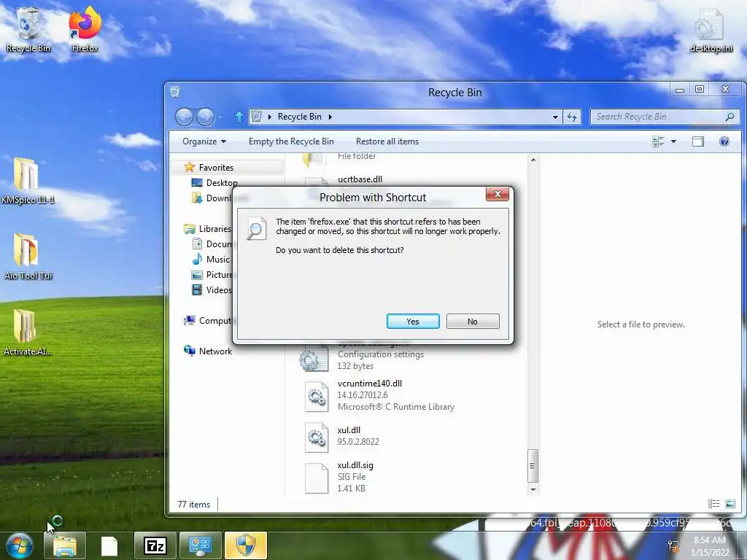
Task: Select the desktop.ini file on the desktop
Action: (x=711, y=31)
